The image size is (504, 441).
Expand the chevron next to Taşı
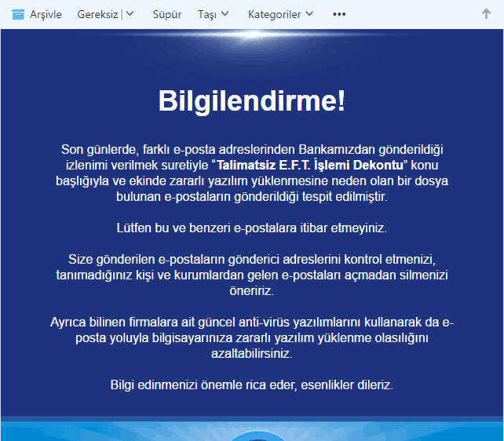click(x=225, y=14)
